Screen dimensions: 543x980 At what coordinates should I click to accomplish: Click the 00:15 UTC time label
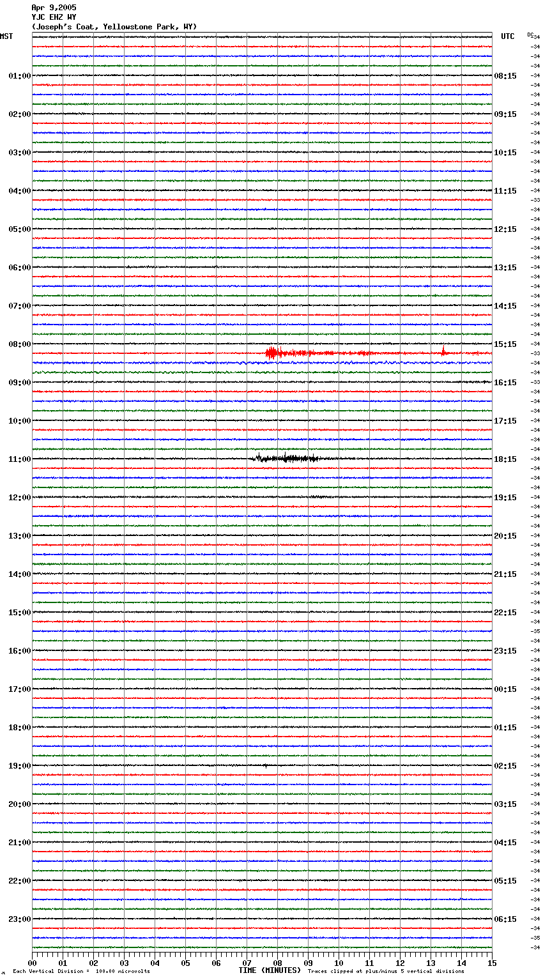505,689
